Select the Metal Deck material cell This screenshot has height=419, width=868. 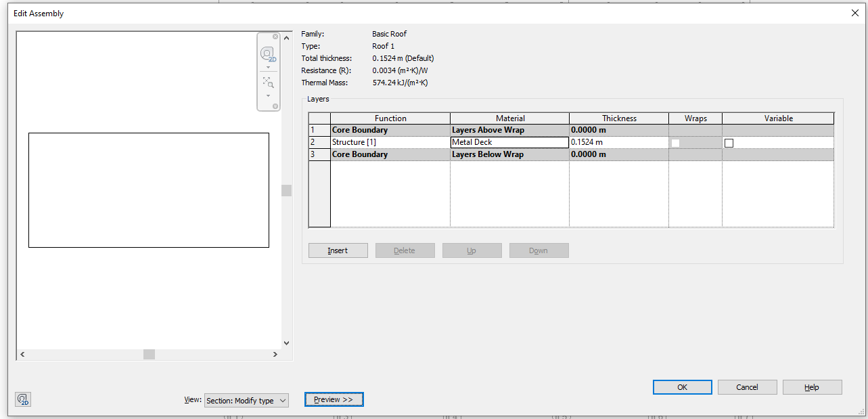pyautogui.click(x=509, y=142)
